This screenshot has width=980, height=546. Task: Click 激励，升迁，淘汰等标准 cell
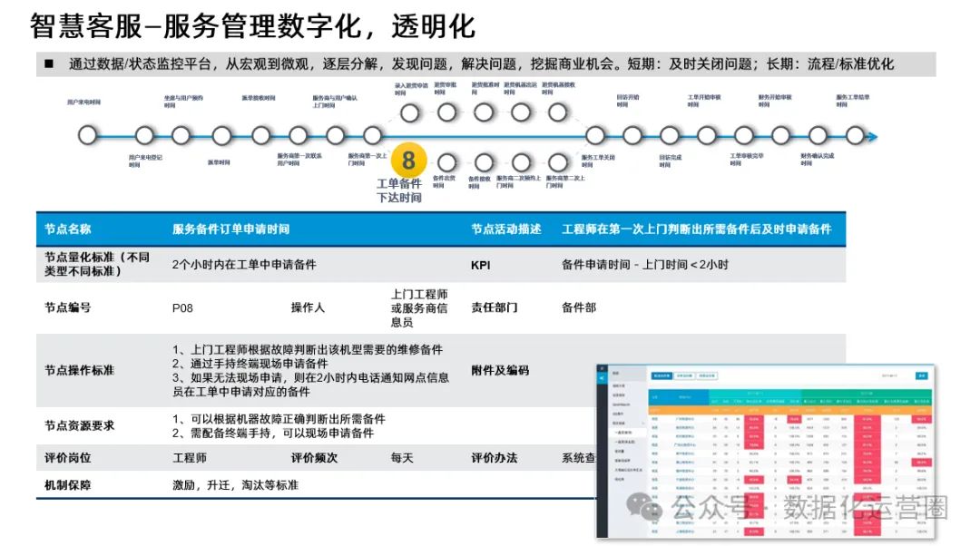(x=236, y=484)
